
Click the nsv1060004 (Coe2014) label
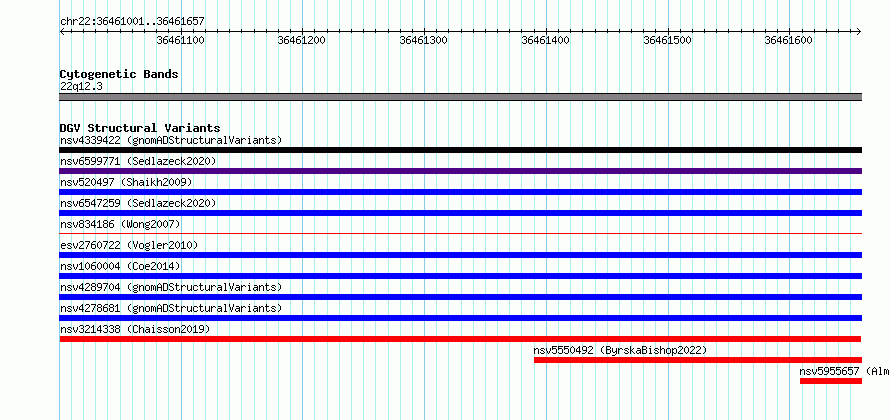(120, 266)
